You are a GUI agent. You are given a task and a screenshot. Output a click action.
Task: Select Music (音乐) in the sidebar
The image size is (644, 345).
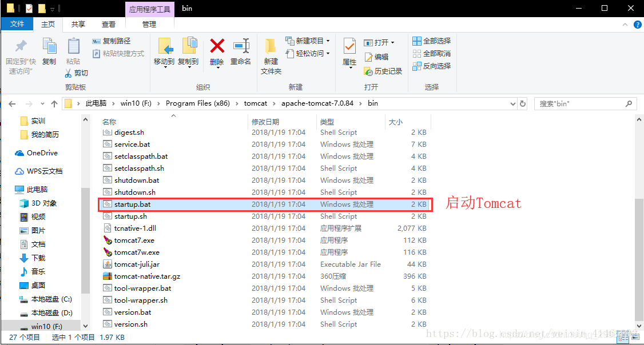33,271
